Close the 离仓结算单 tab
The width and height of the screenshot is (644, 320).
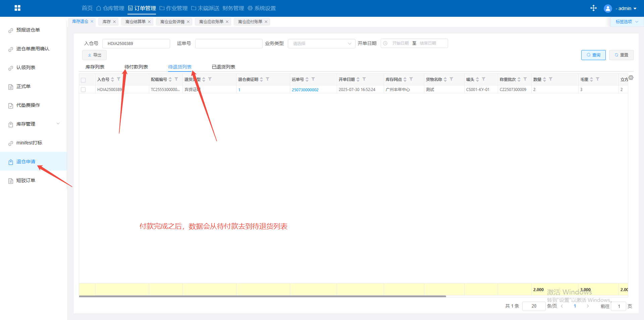coord(149,22)
